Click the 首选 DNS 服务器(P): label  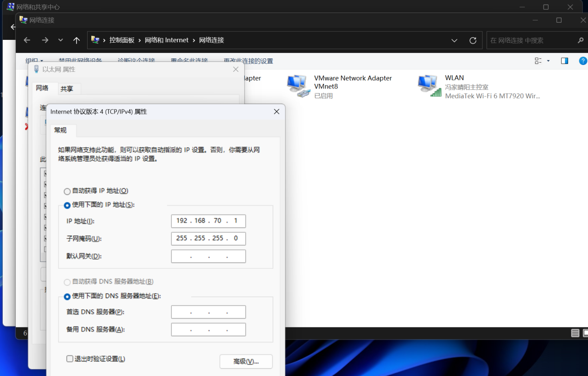click(95, 312)
